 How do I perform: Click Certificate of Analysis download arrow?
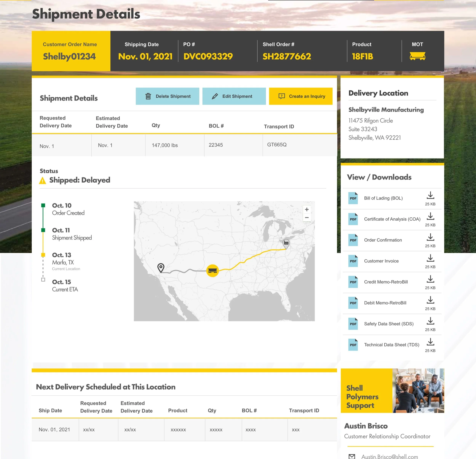coord(430,216)
